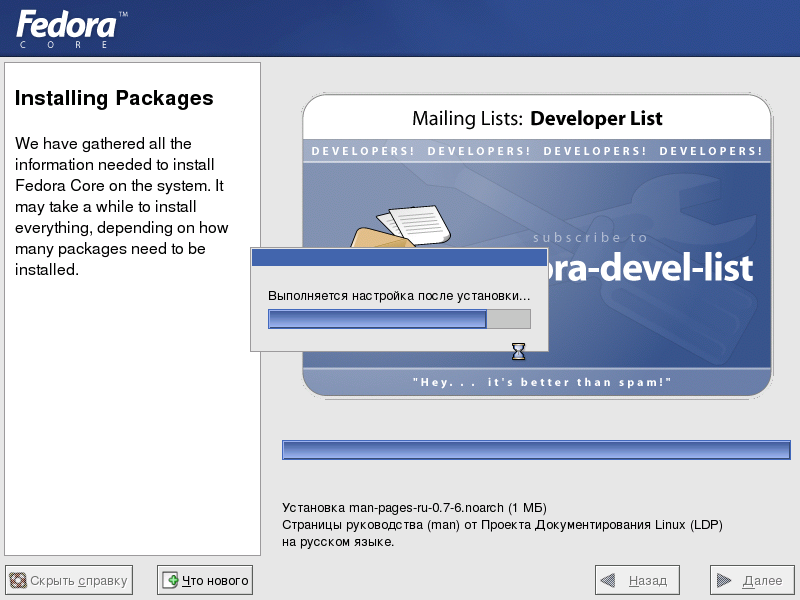The image size is (800, 600).
Task: Click the Fedora Core logo
Action: pyautogui.click(x=70, y=29)
